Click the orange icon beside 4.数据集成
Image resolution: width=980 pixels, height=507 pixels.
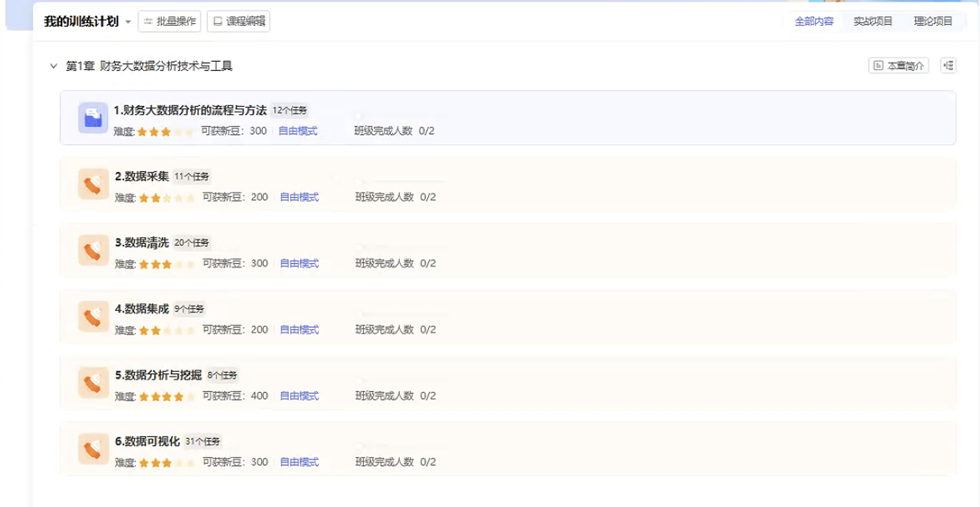[x=93, y=317]
